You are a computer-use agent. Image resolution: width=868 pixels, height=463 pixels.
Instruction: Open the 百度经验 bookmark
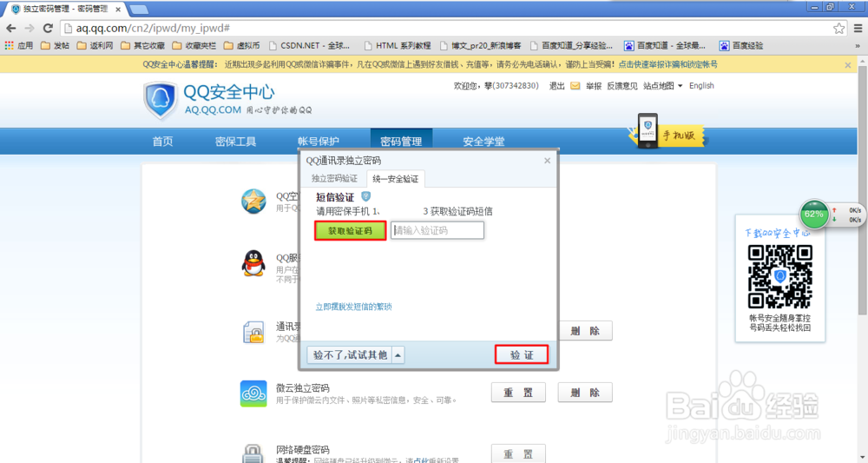pyautogui.click(x=742, y=45)
